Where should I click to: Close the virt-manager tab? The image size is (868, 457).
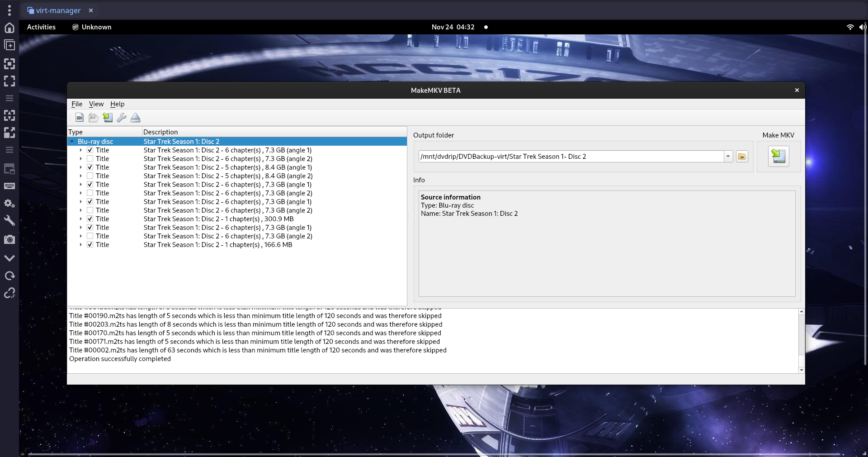pyautogui.click(x=91, y=10)
